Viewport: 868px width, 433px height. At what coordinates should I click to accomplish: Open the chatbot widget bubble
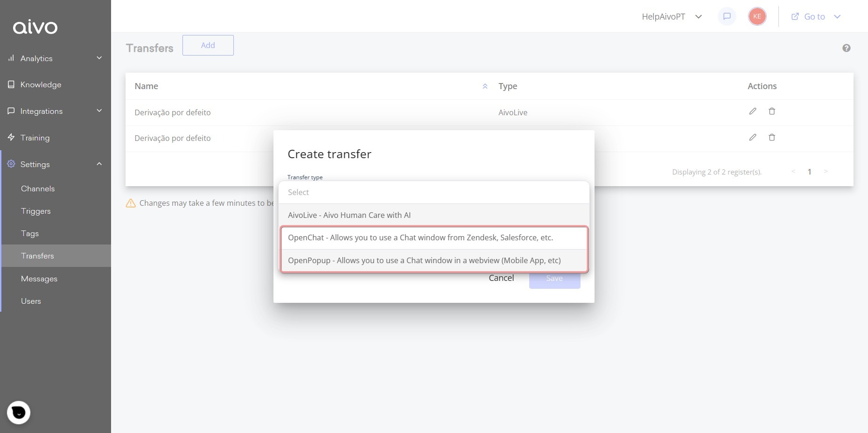click(x=19, y=412)
